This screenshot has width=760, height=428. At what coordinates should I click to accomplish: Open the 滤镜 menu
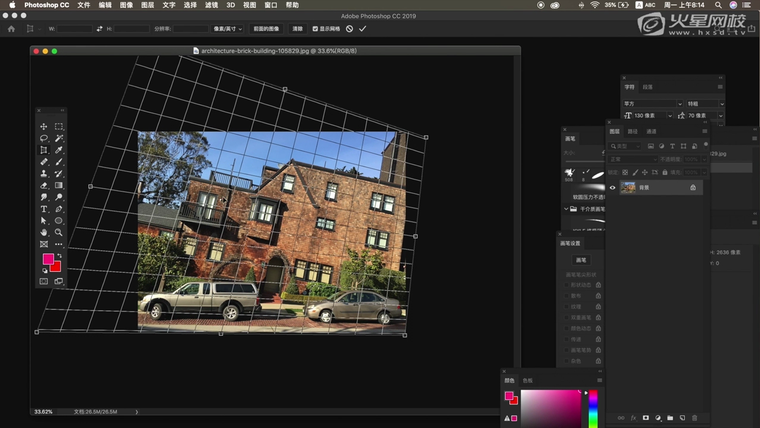click(x=210, y=5)
